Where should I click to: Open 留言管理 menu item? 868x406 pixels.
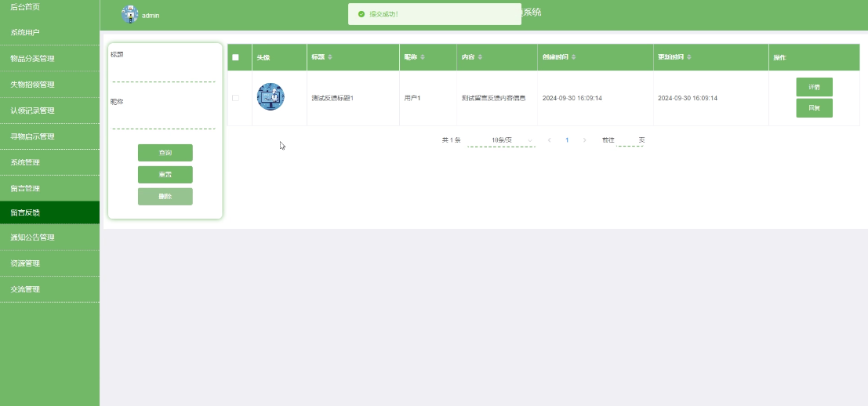coord(50,188)
